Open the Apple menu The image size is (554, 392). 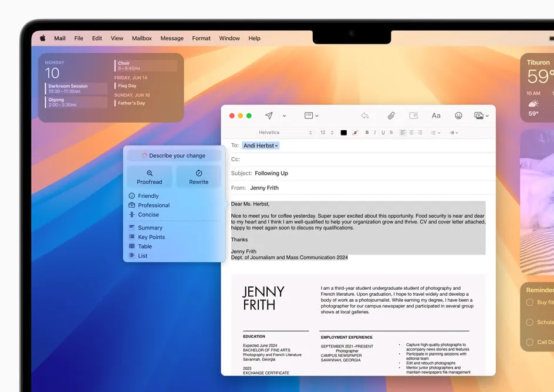coord(43,38)
